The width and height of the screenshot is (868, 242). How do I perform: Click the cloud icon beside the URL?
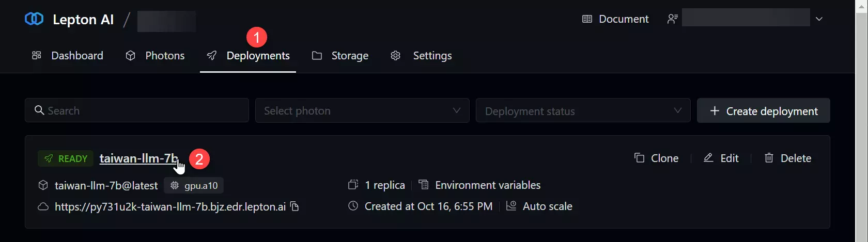coord(43,206)
